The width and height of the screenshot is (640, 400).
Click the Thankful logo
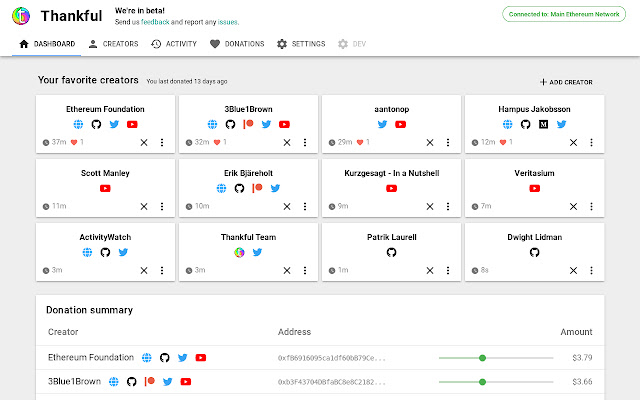tap(21, 16)
